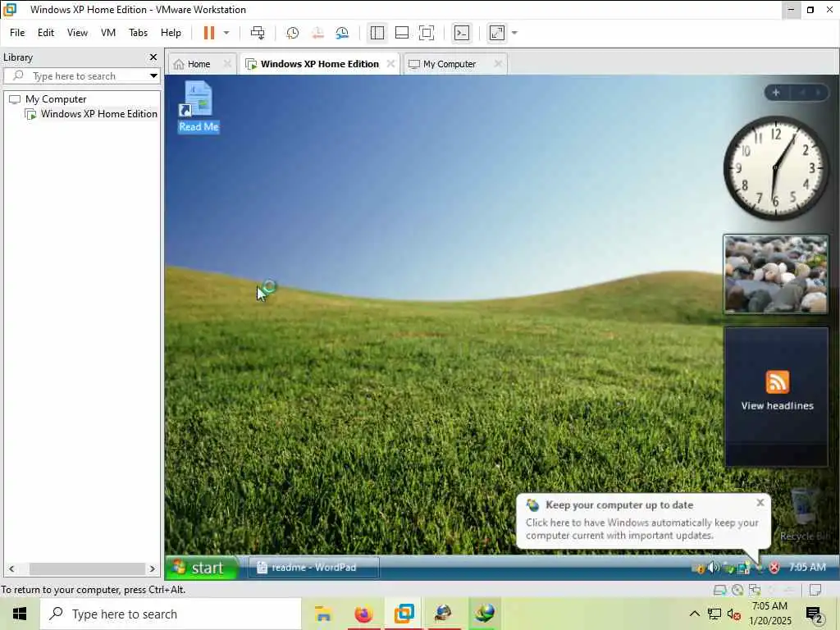
Task: Open the console view icon
Action: click(x=462, y=33)
